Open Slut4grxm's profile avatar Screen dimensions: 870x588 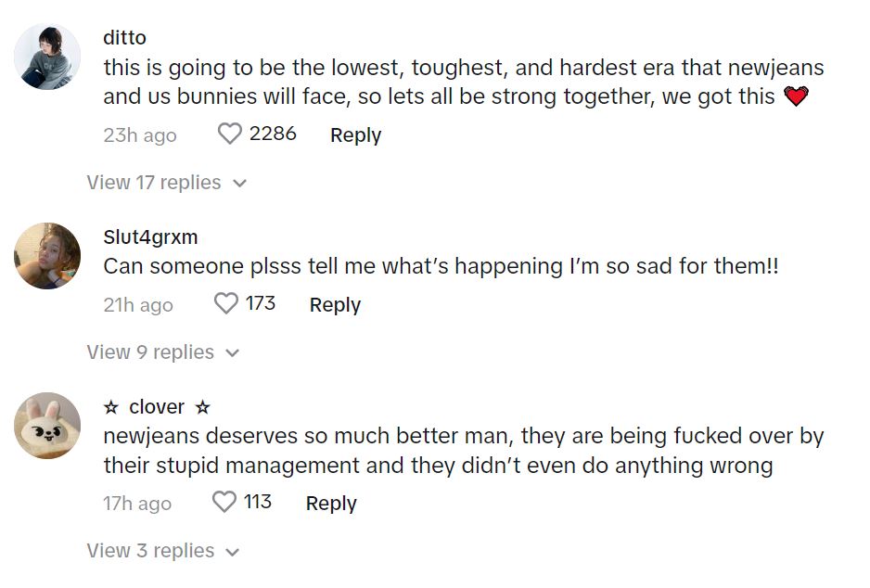click(47, 255)
